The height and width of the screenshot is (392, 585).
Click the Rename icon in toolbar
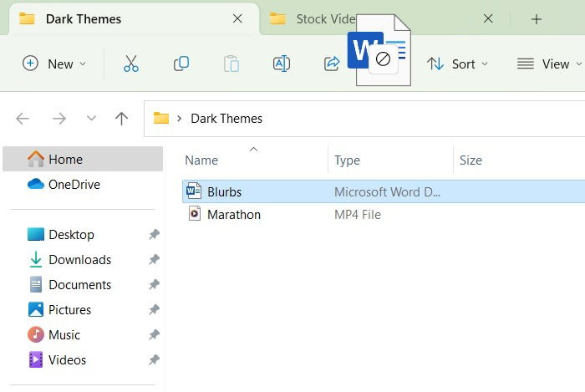(282, 64)
